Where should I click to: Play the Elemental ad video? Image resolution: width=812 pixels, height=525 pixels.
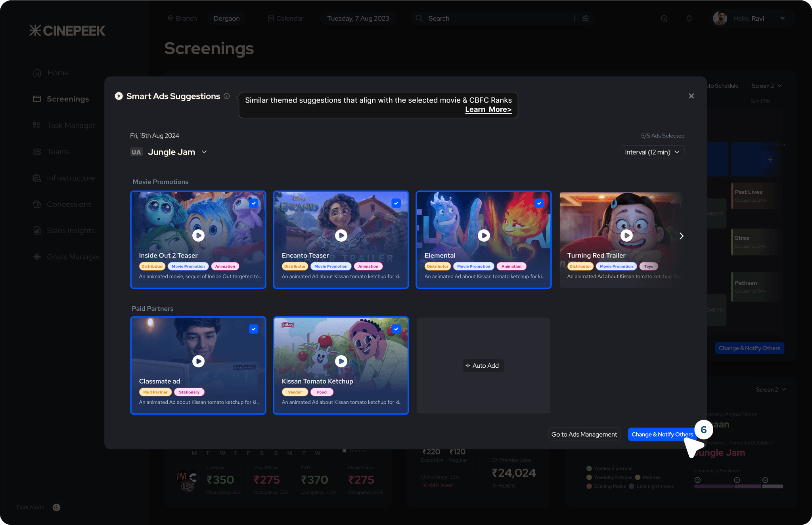click(x=484, y=236)
